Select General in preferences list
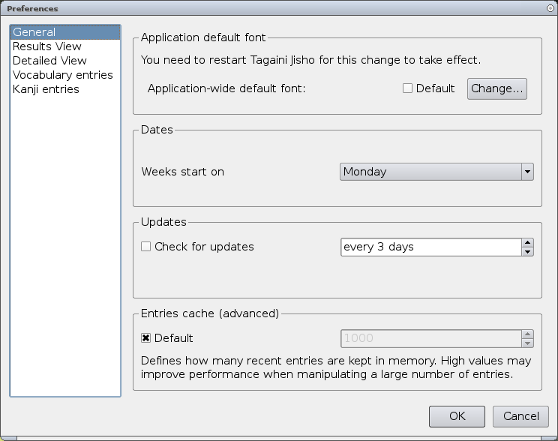Image resolution: width=558 pixels, height=441 pixels. [x=65, y=32]
